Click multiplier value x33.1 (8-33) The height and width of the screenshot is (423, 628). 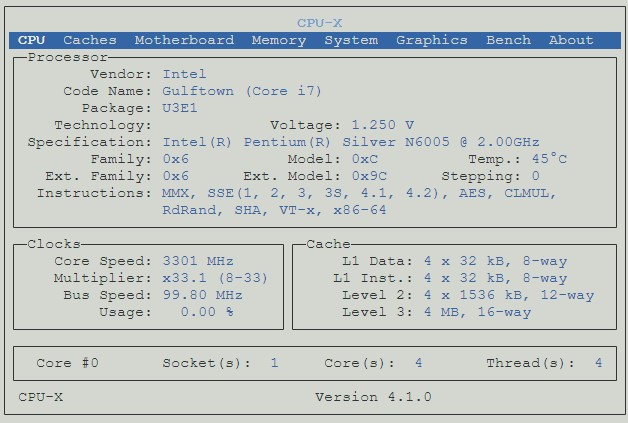[x=215, y=278]
